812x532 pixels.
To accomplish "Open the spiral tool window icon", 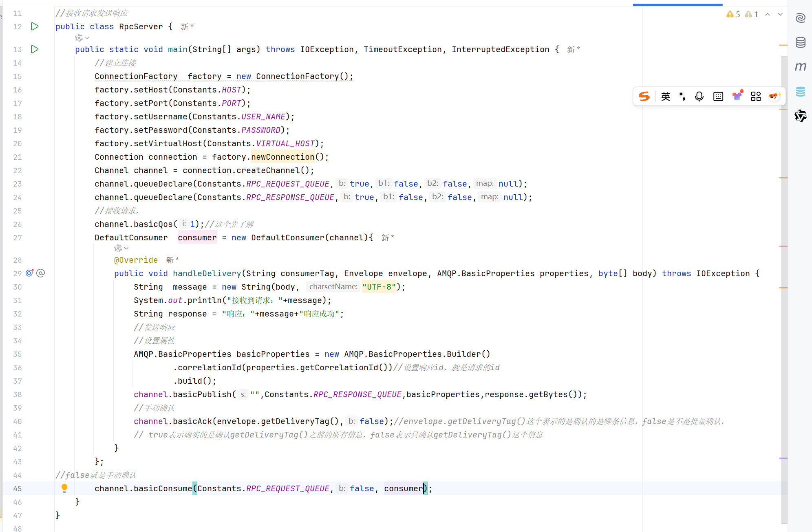I will pos(800,18).
